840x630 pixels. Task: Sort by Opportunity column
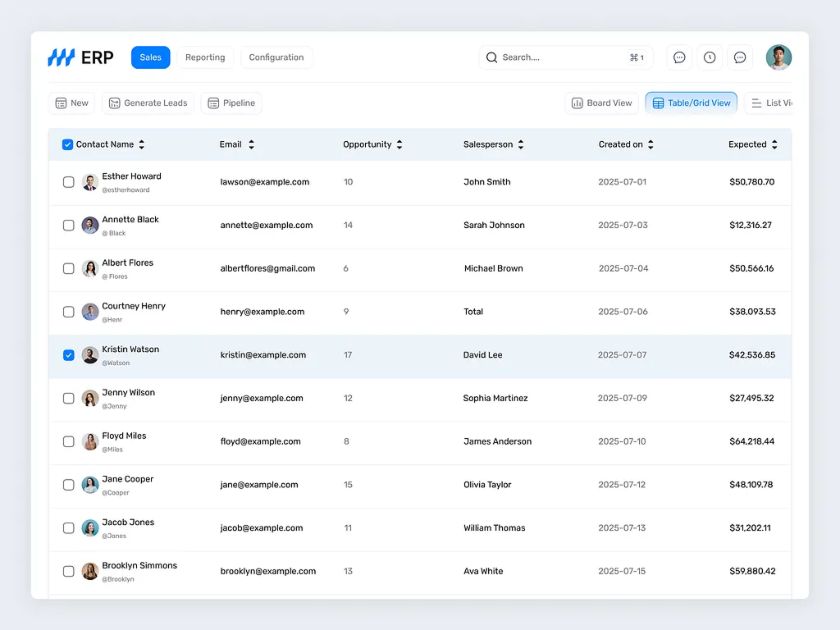click(399, 144)
